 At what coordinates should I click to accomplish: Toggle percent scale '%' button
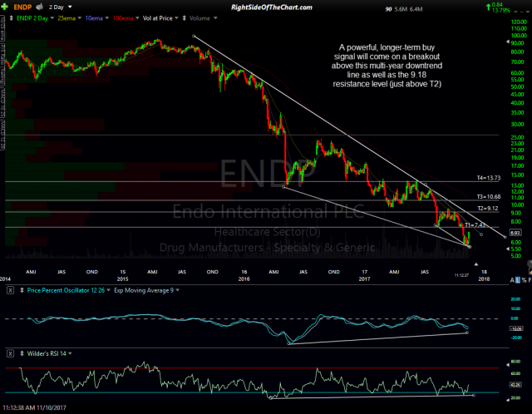(x=525, y=280)
